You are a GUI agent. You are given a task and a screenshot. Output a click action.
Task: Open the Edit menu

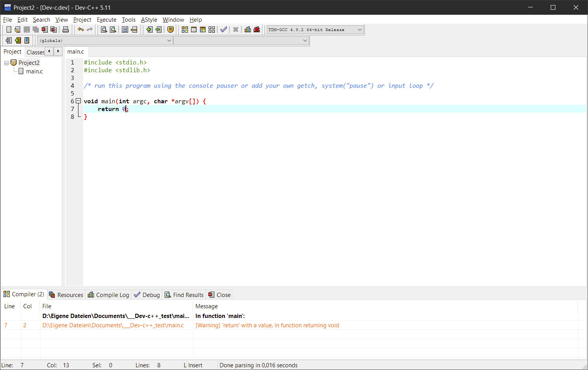click(23, 20)
